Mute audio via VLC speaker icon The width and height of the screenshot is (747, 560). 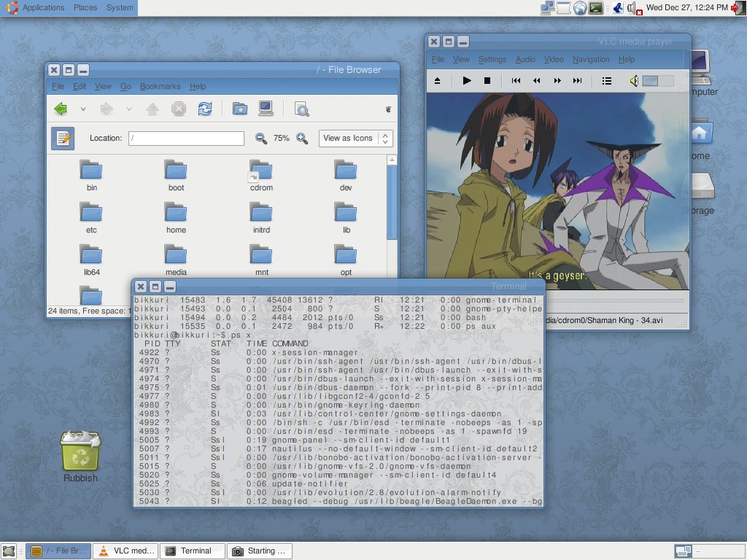pyautogui.click(x=634, y=81)
